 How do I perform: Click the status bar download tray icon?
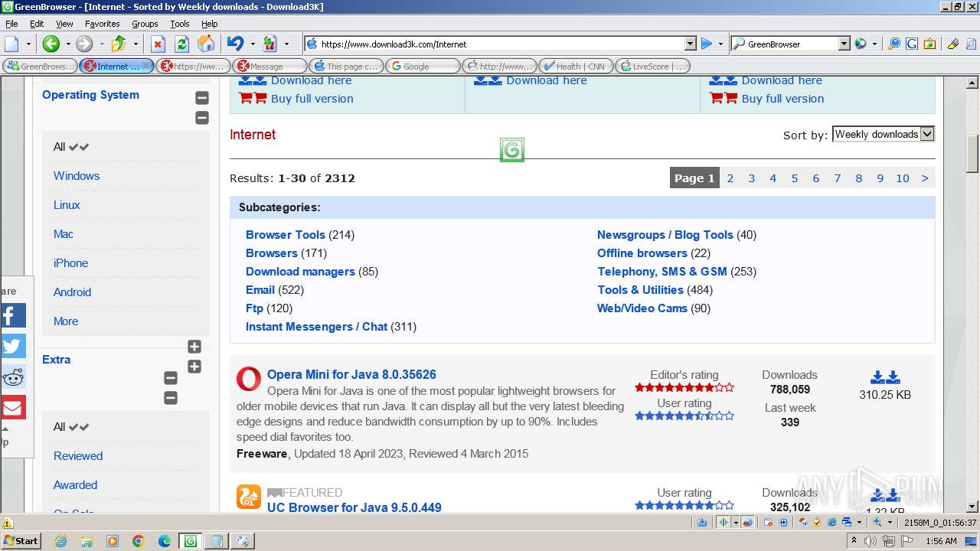702,522
